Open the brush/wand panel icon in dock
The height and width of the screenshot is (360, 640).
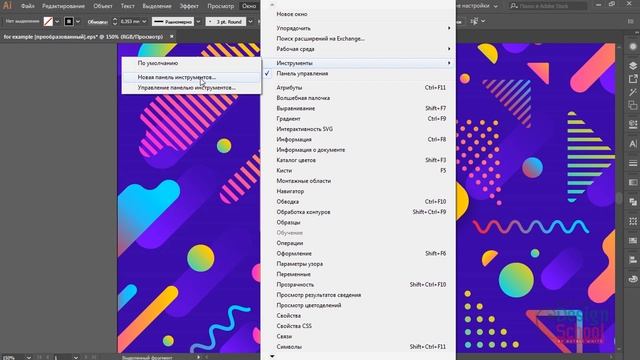[x=633, y=92]
